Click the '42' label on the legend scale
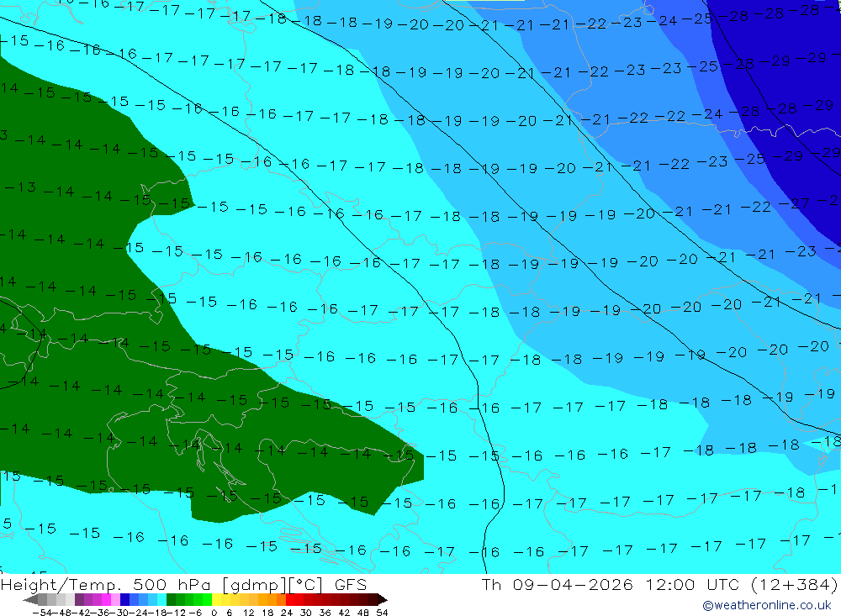This screenshot has width=841, height=616. pyautogui.click(x=344, y=613)
